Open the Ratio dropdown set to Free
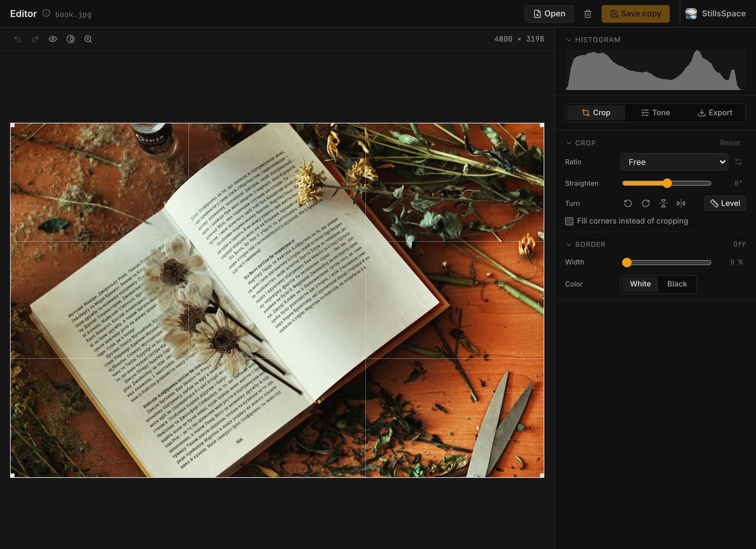The width and height of the screenshot is (756, 549). pos(674,162)
